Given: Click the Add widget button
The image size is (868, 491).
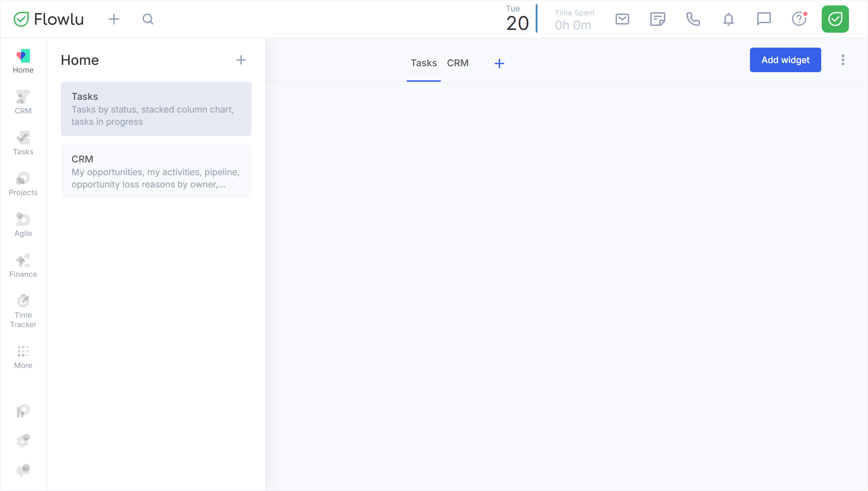Looking at the screenshot, I should pyautogui.click(x=785, y=60).
